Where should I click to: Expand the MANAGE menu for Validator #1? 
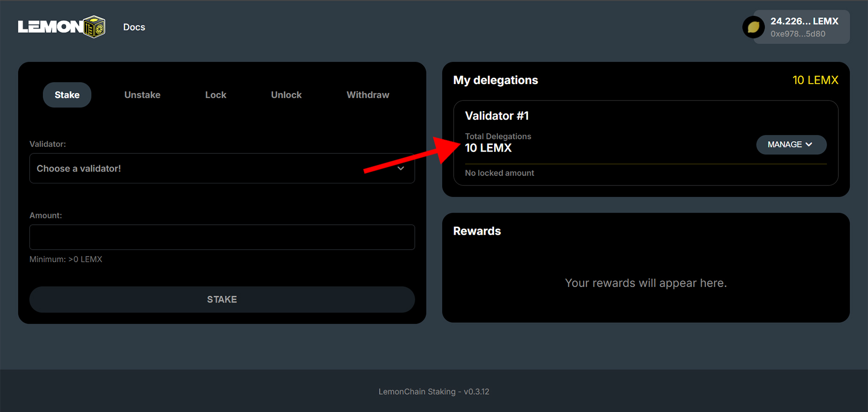tap(790, 145)
